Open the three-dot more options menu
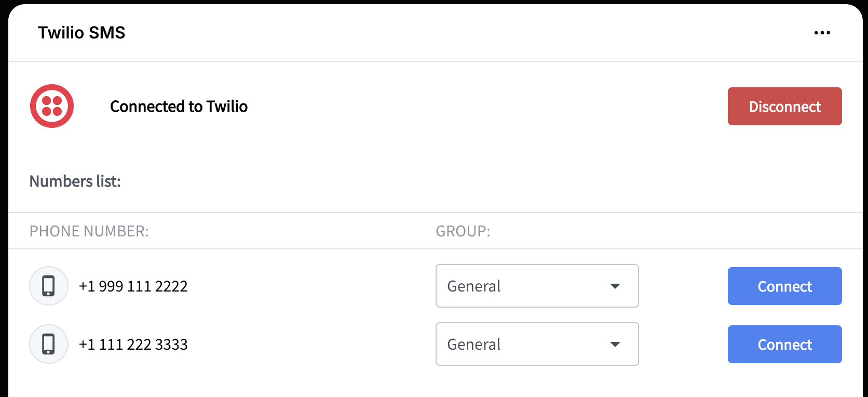868x397 pixels. [x=822, y=33]
